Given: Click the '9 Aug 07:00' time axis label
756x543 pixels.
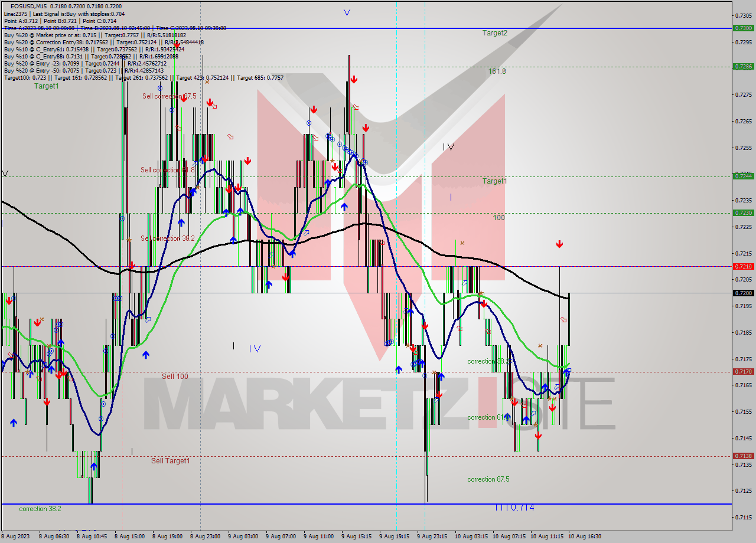Looking at the screenshot, I should (x=281, y=537).
